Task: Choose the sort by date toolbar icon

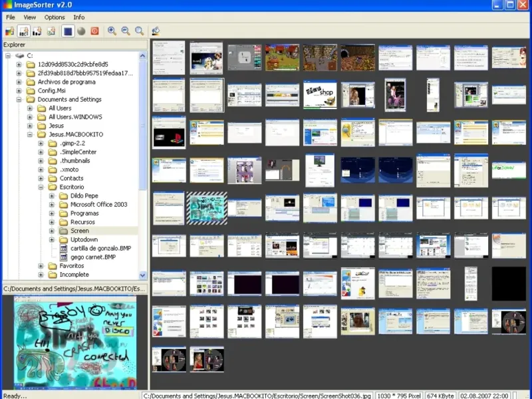Action: [51, 31]
